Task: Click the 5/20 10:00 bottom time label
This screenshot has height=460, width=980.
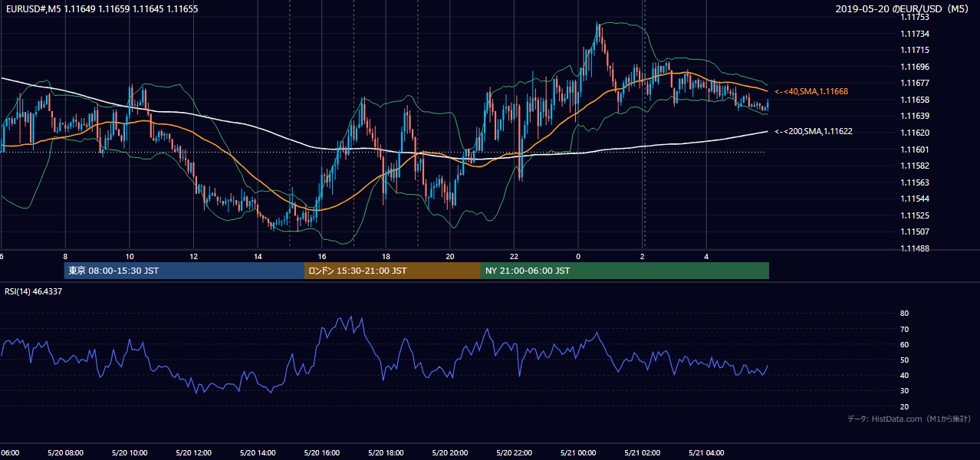Action: point(130,452)
